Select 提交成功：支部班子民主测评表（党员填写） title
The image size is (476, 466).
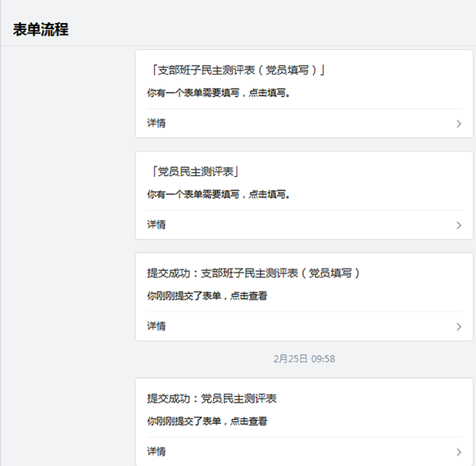tap(254, 273)
